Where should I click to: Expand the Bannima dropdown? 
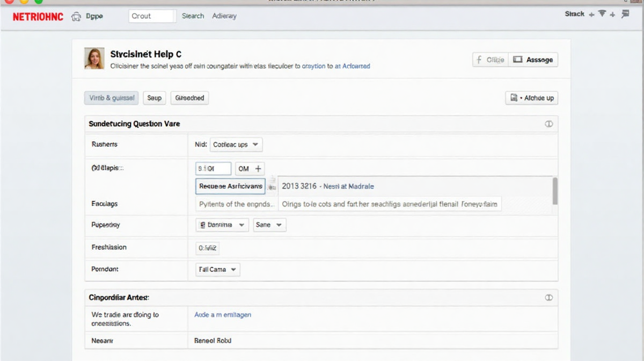(x=222, y=225)
